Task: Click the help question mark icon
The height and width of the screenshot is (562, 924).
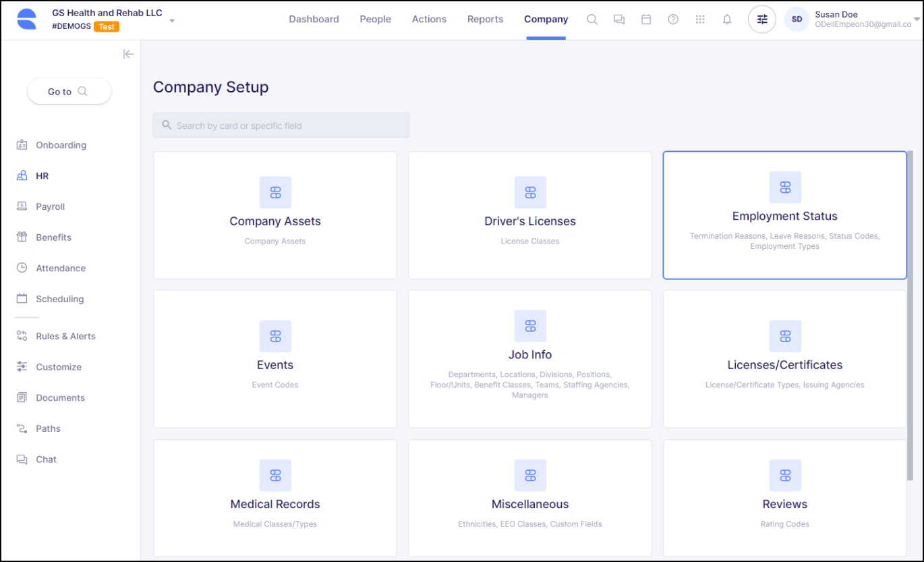Action: pyautogui.click(x=673, y=20)
